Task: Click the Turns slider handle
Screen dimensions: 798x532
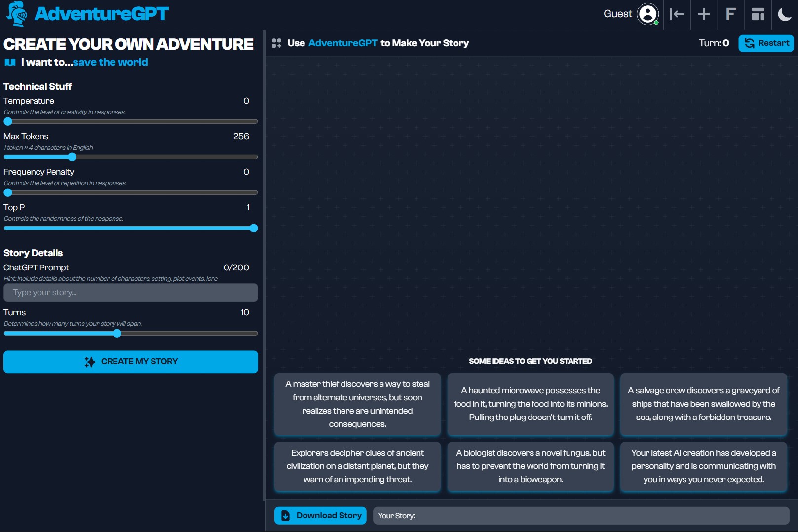Action: tap(117, 333)
